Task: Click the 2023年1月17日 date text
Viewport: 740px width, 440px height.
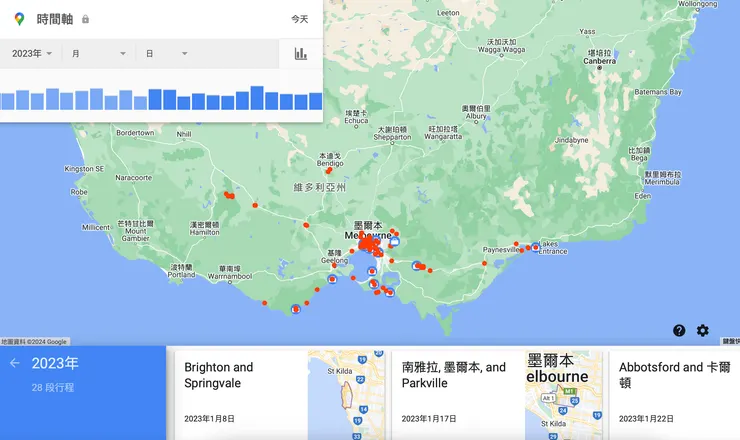Action: click(x=429, y=419)
